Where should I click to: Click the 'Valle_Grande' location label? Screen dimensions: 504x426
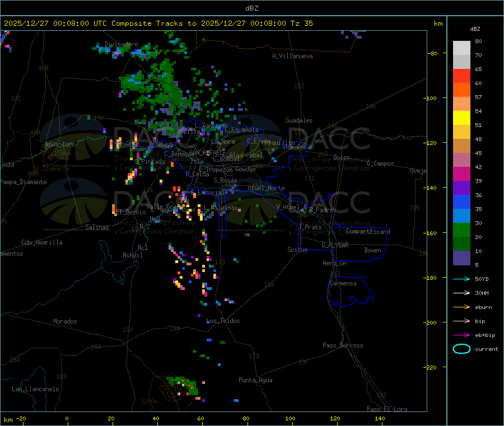coord(166,207)
